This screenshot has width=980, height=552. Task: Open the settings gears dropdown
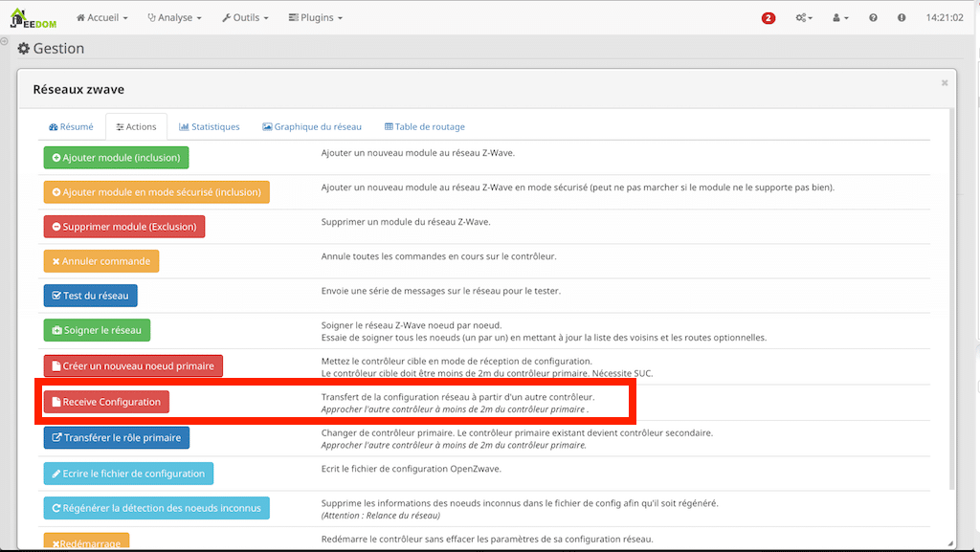[x=804, y=18]
